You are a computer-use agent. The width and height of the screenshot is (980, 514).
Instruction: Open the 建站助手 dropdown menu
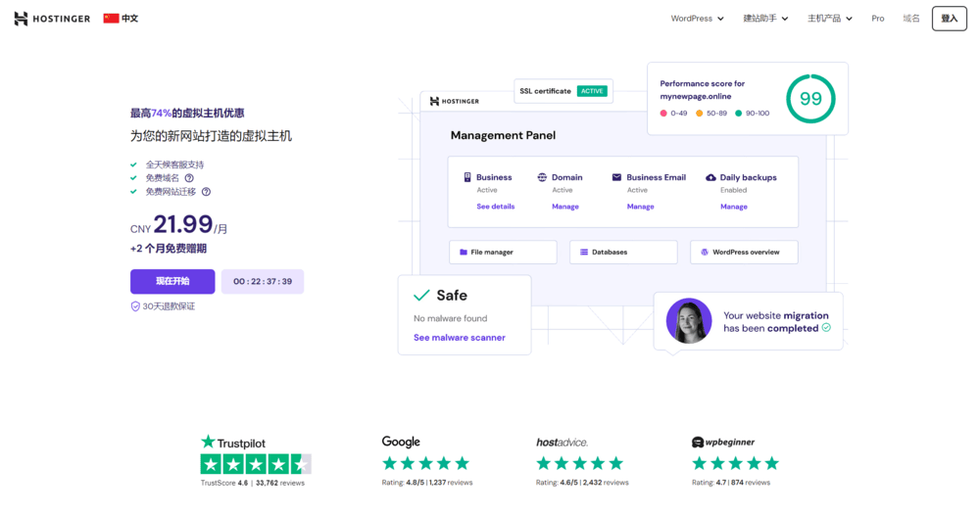pos(765,19)
